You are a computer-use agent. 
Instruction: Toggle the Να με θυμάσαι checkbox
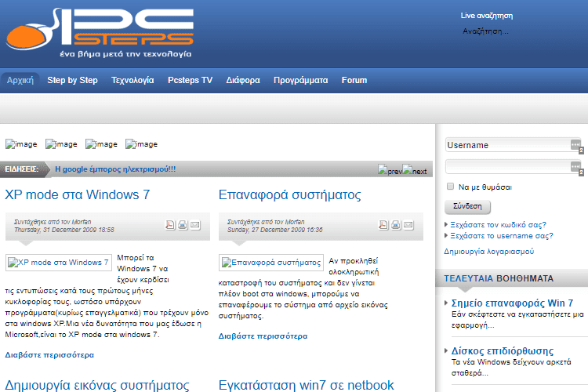450,187
